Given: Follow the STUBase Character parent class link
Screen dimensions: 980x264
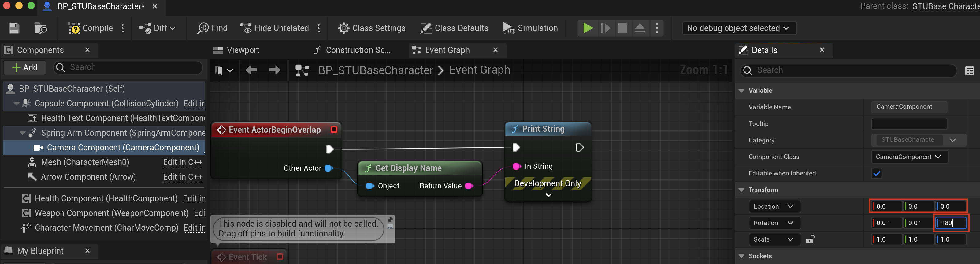Looking at the screenshot, I should 946,6.
